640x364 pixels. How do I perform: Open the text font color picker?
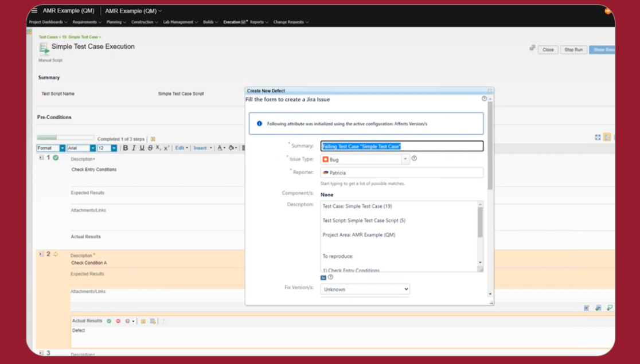(221, 148)
